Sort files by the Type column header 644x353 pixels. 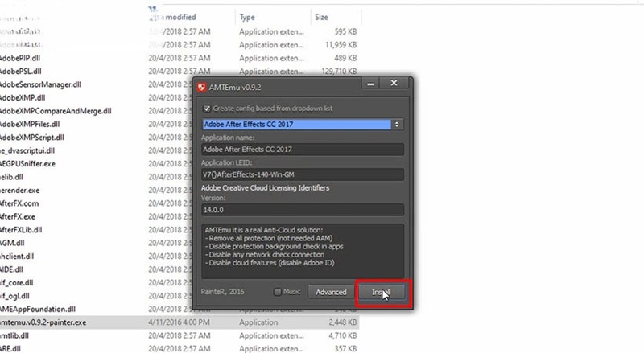pos(247,17)
